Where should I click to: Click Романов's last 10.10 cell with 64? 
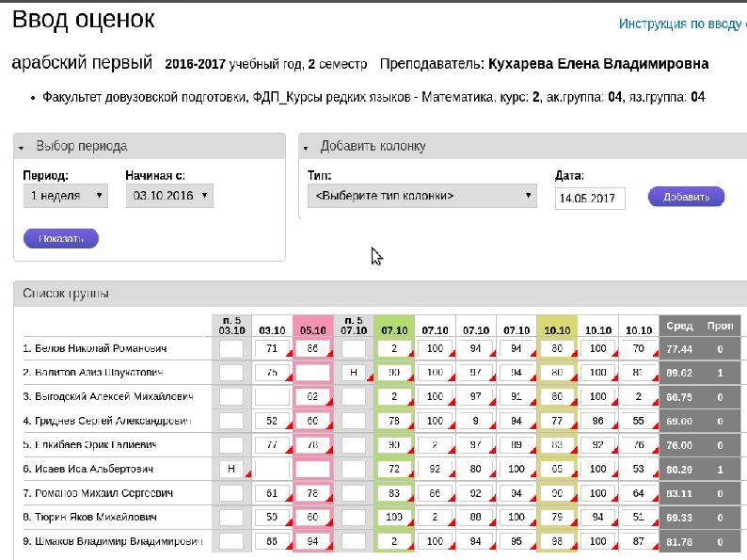[x=639, y=493]
